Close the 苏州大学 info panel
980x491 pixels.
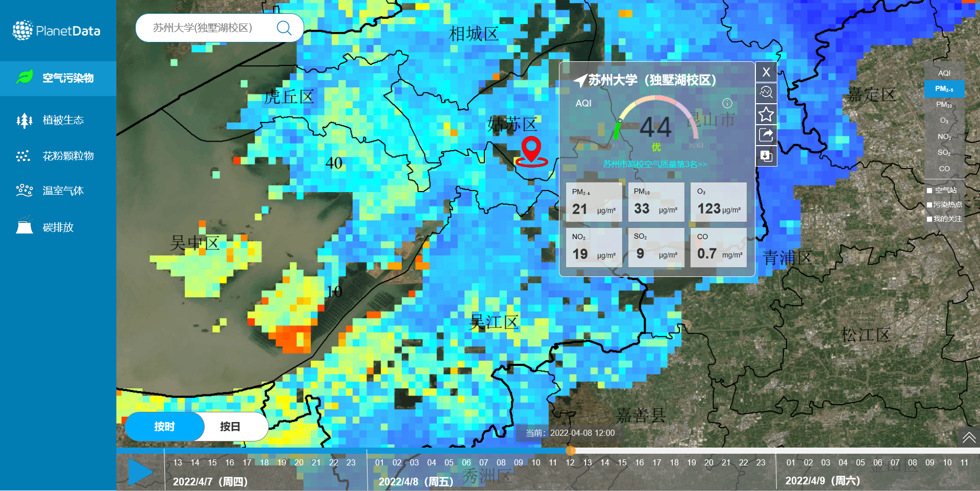click(766, 72)
